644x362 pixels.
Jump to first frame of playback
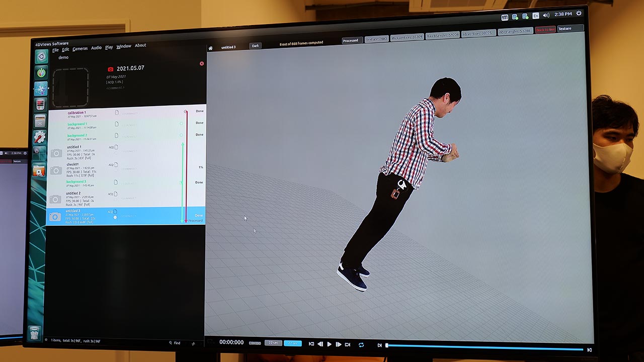click(x=311, y=344)
